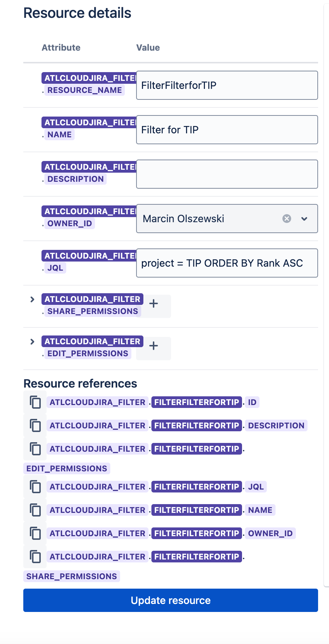Copy the SHARE_PERMISSIONS resource reference
Screen dimensions: 329x644
tap(35, 557)
